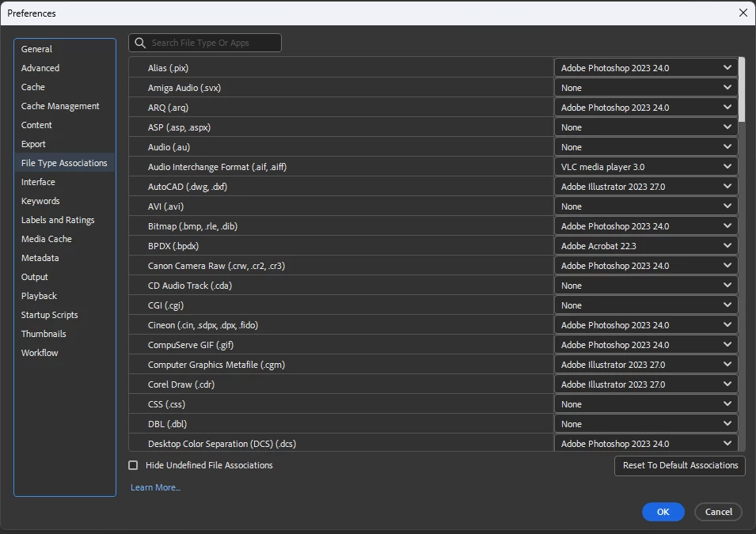Click the Preferences window title
This screenshot has height=534, width=756.
pos(32,13)
